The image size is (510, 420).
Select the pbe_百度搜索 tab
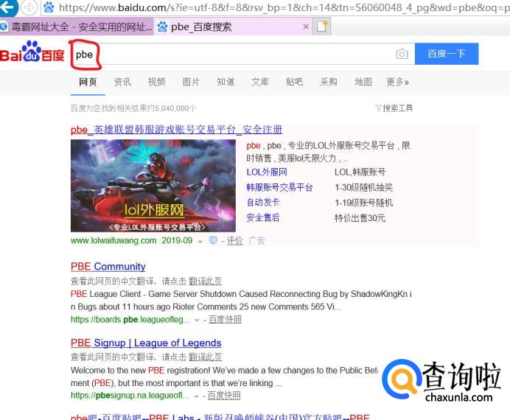coord(233,27)
